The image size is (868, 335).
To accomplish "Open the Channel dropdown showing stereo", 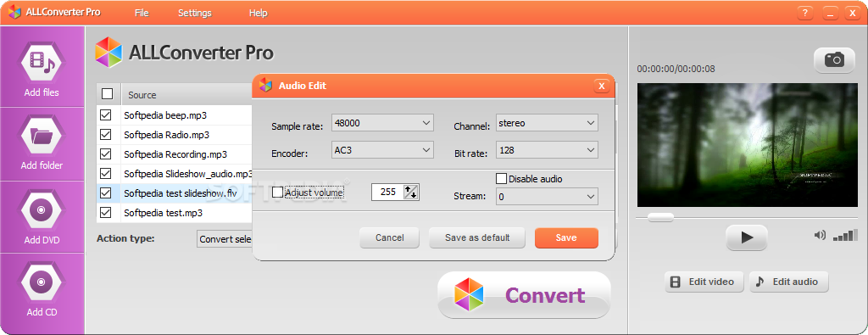I will point(547,123).
